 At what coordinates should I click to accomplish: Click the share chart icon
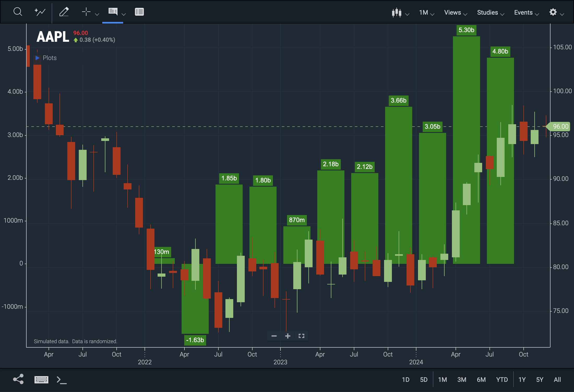pyautogui.click(x=18, y=379)
